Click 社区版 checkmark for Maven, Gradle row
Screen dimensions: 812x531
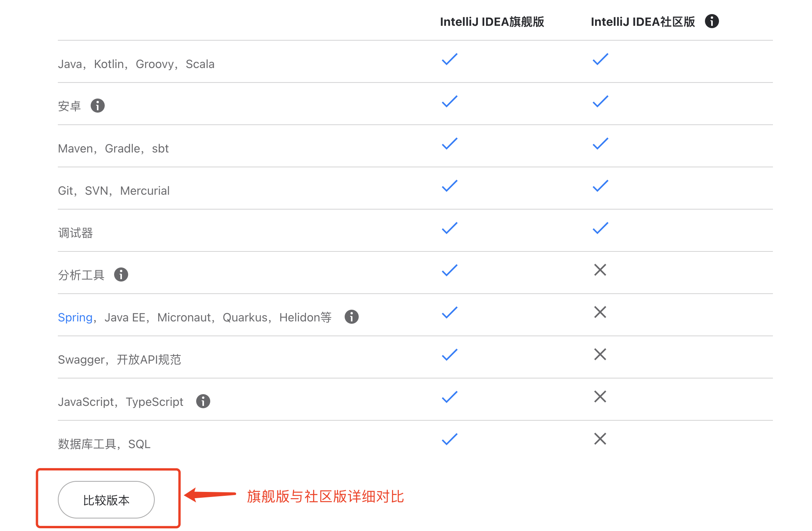(600, 144)
